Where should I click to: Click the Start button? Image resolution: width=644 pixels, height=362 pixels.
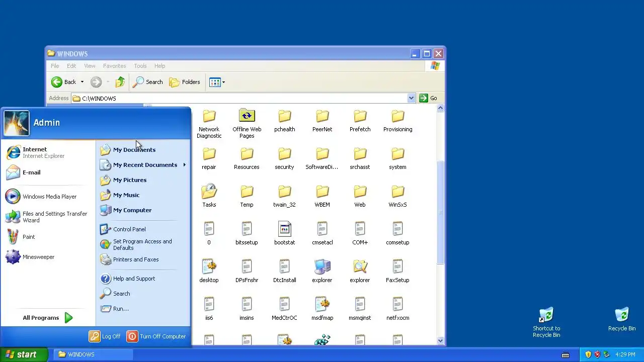[x=24, y=354]
